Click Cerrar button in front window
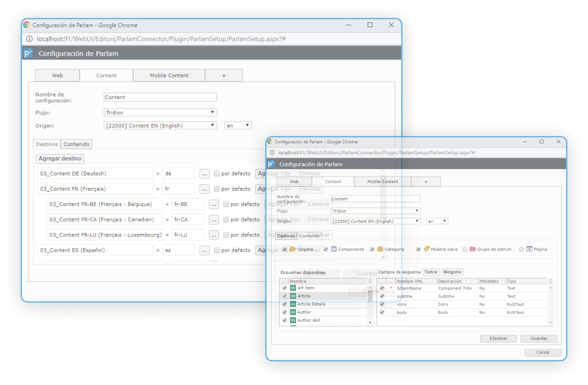Screen dimensions: 588x385 pos(543,352)
